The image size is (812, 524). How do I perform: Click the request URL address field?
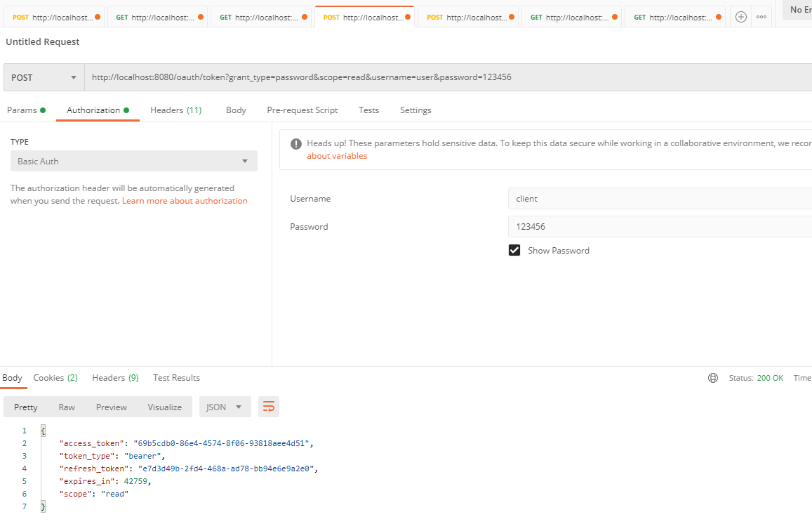pyautogui.click(x=448, y=77)
